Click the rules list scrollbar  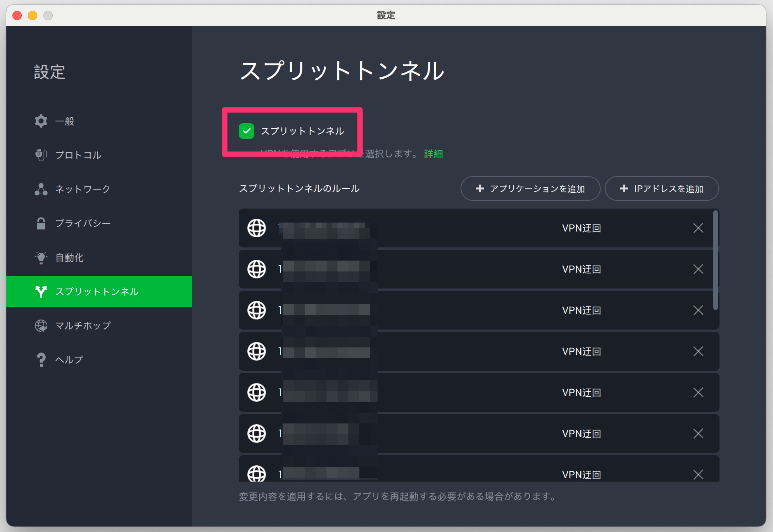(716, 260)
